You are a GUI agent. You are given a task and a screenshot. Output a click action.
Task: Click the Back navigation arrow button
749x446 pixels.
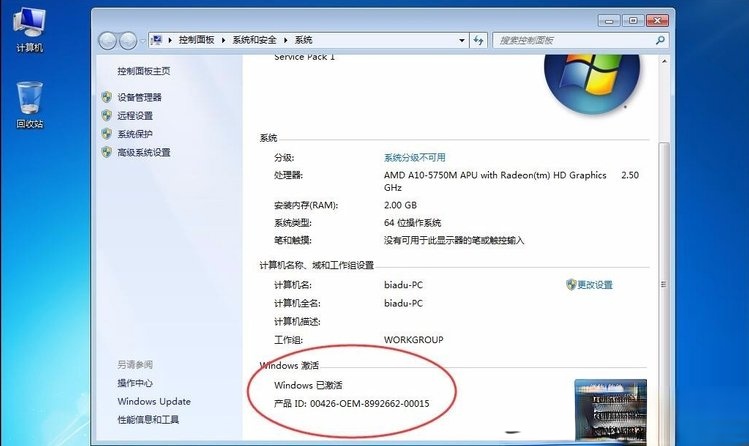tap(107, 41)
